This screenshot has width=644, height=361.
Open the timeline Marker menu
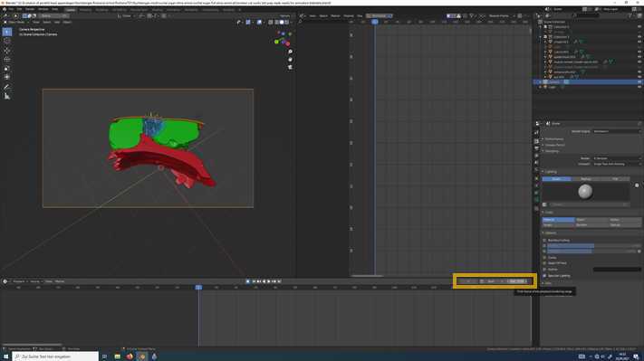click(x=60, y=281)
